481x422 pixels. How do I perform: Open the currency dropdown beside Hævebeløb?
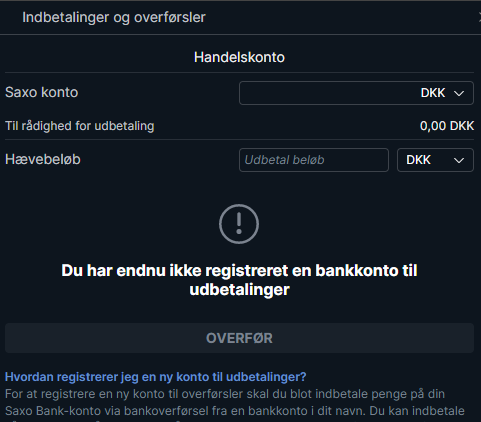pyautogui.click(x=435, y=160)
